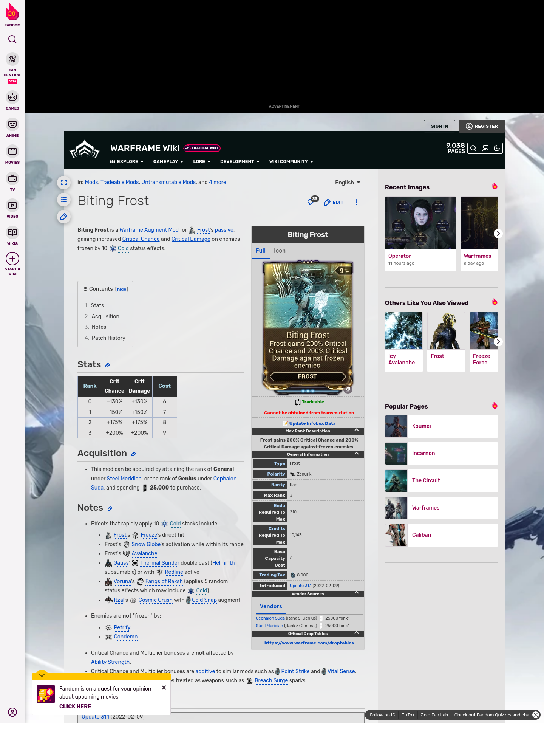Hide the Contents box
Viewport: 544px width, 756px height.
click(122, 289)
